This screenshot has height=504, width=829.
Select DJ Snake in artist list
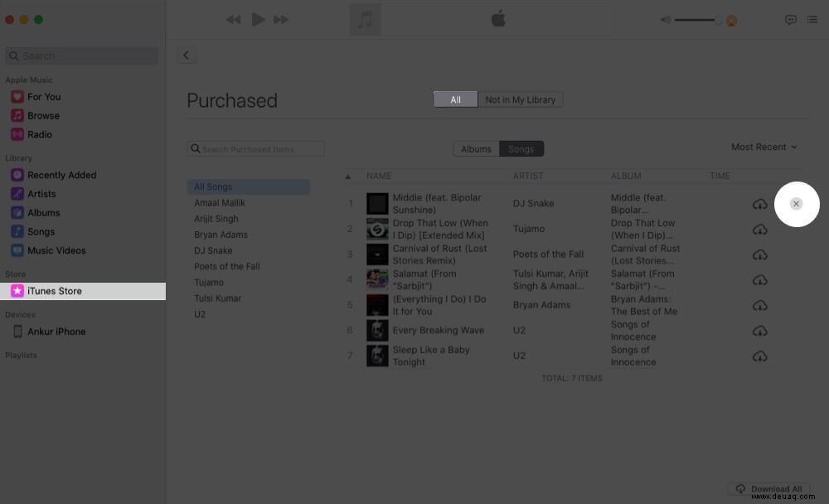tap(212, 250)
